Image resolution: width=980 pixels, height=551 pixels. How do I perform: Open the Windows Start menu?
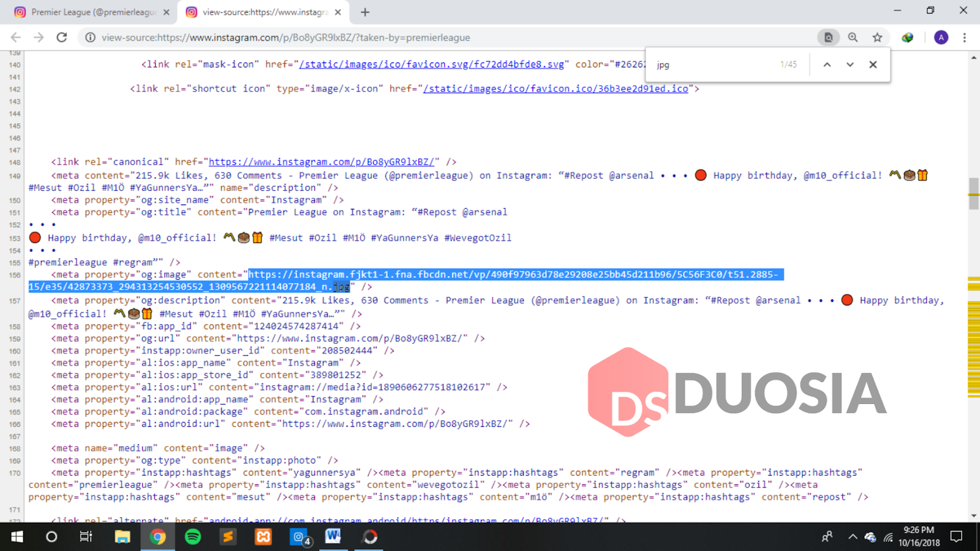click(17, 537)
